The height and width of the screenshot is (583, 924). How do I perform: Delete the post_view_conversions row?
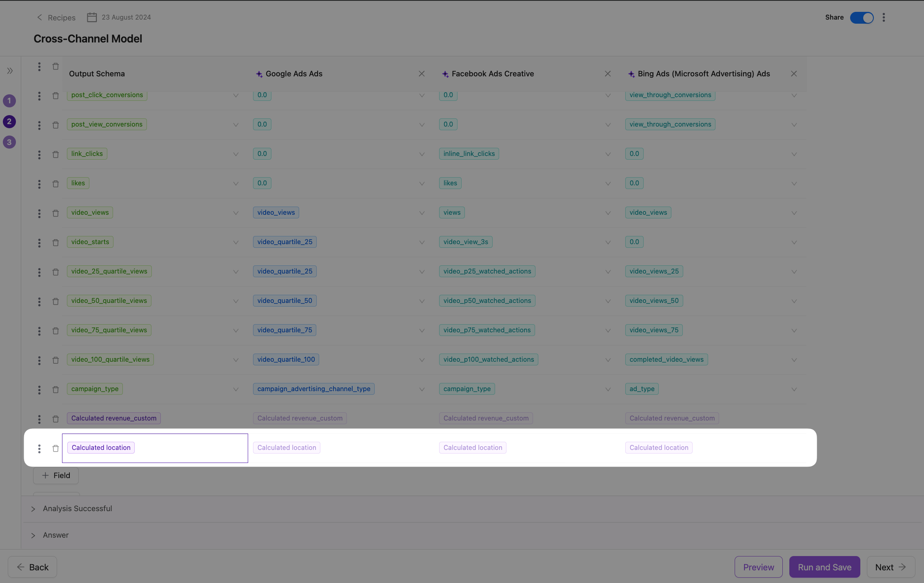(x=56, y=125)
